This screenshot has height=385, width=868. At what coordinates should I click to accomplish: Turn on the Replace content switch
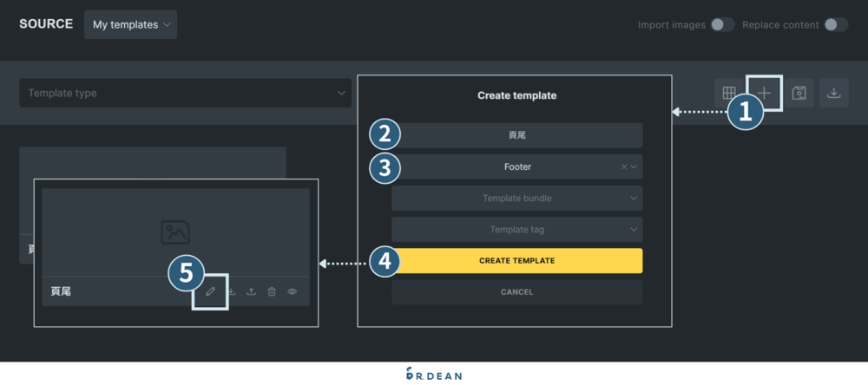tap(835, 24)
